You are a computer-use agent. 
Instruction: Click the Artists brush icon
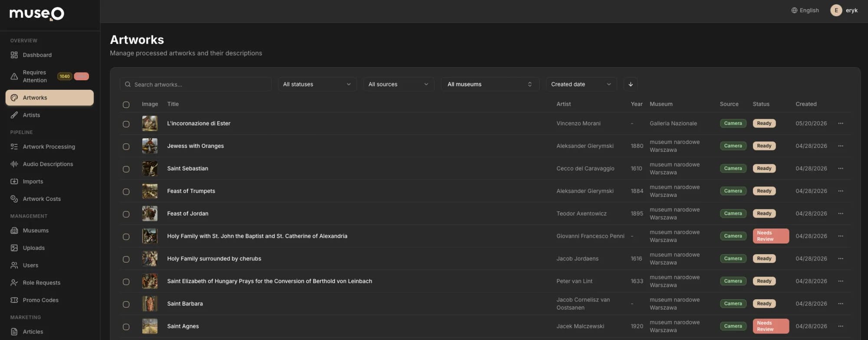pyautogui.click(x=14, y=115)
